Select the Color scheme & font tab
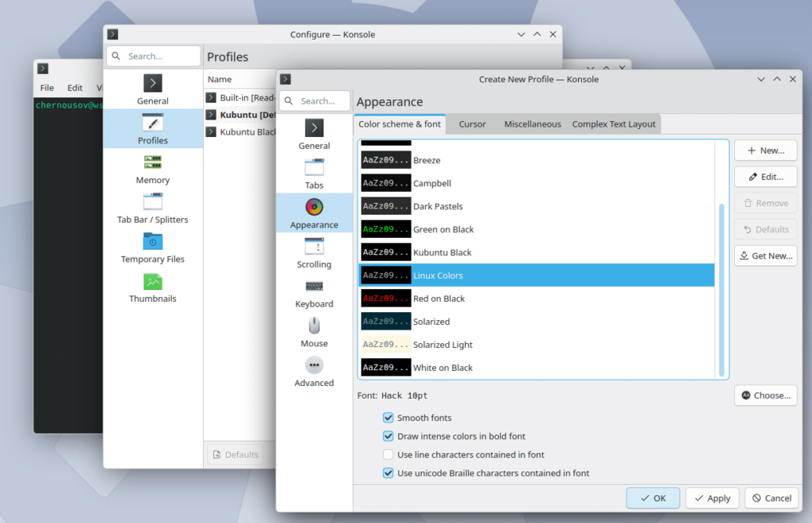 click(x=400, y=124)
